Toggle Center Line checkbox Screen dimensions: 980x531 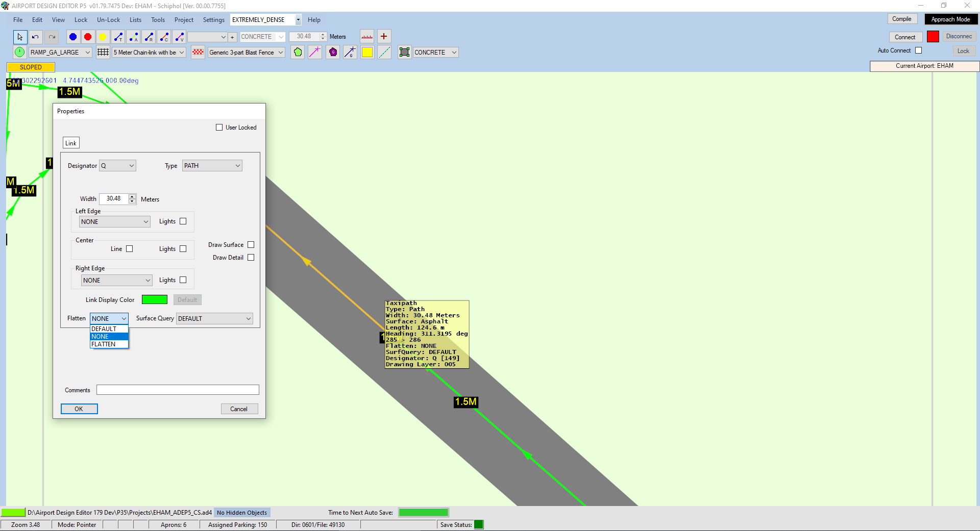(130, 249)
